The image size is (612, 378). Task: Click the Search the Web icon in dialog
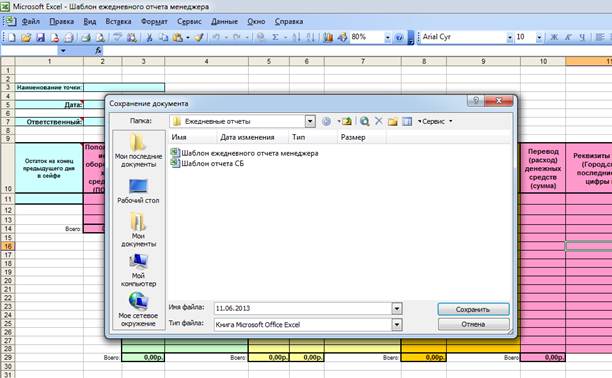(x=365, y=121)
